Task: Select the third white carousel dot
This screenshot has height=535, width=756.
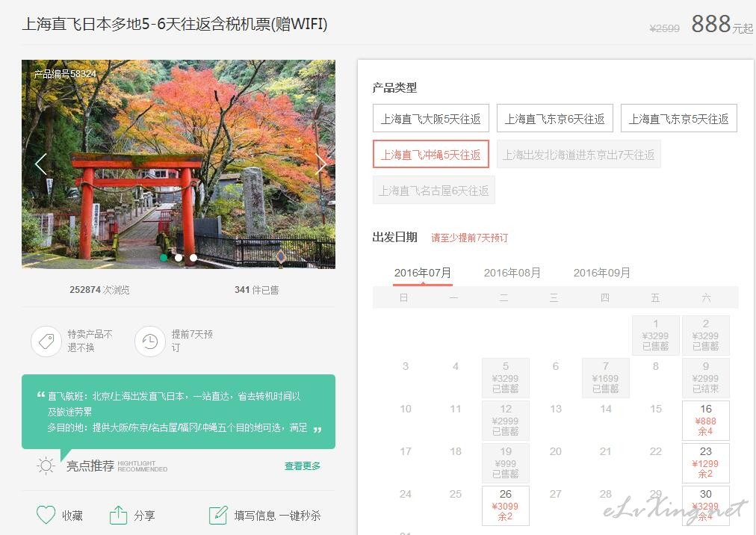Action: pos(193,258)
